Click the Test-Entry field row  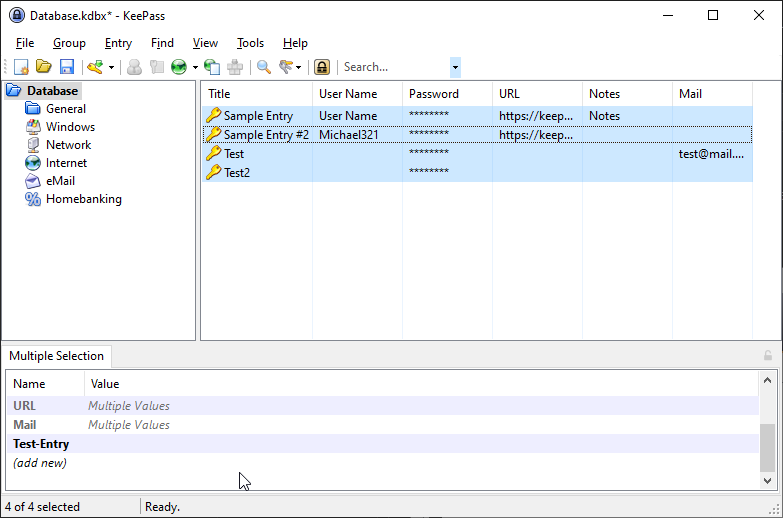click(383, 444)
